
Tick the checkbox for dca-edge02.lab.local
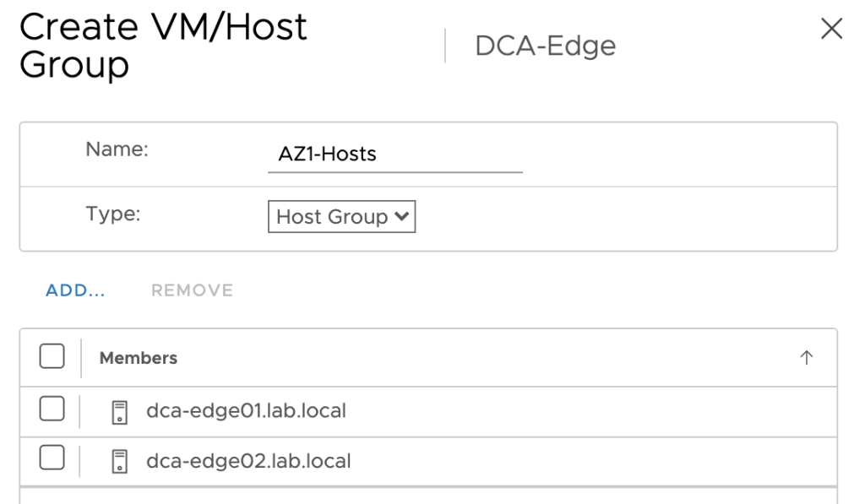pyautogui.click(x=52, y=458)
